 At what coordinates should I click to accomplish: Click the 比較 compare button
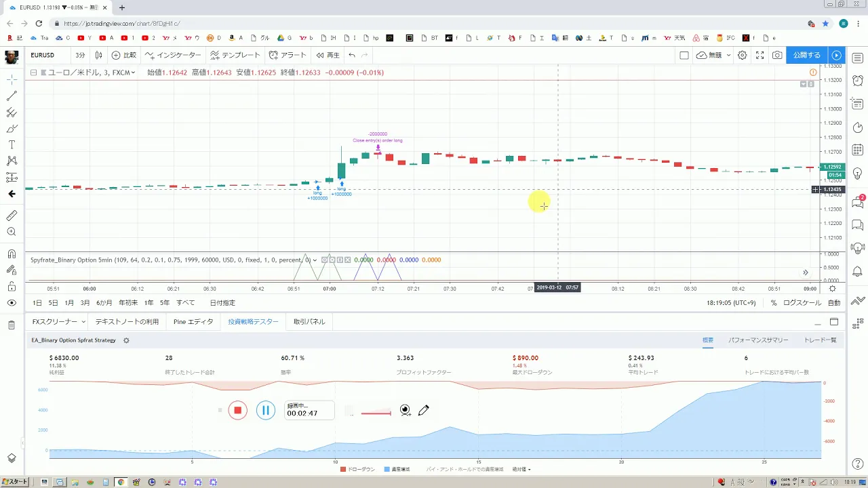click(x=124, y=55)
